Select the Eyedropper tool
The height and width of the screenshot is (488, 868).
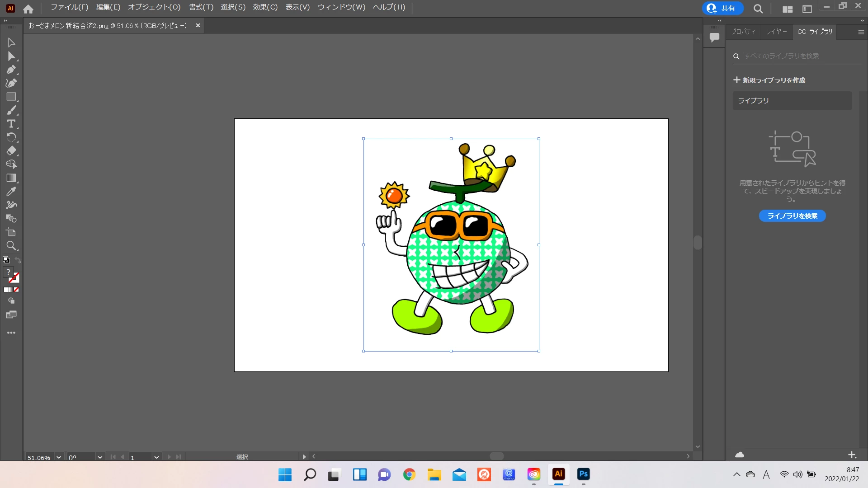[11, 192]
